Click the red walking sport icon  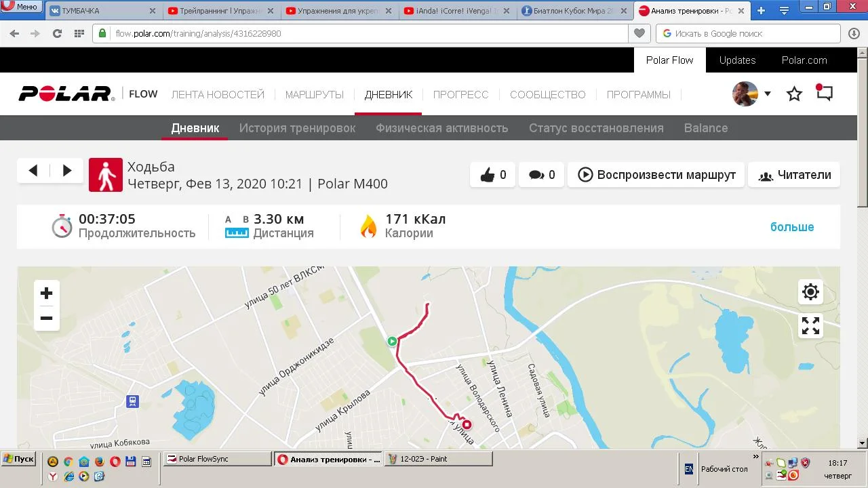[106, 175]
